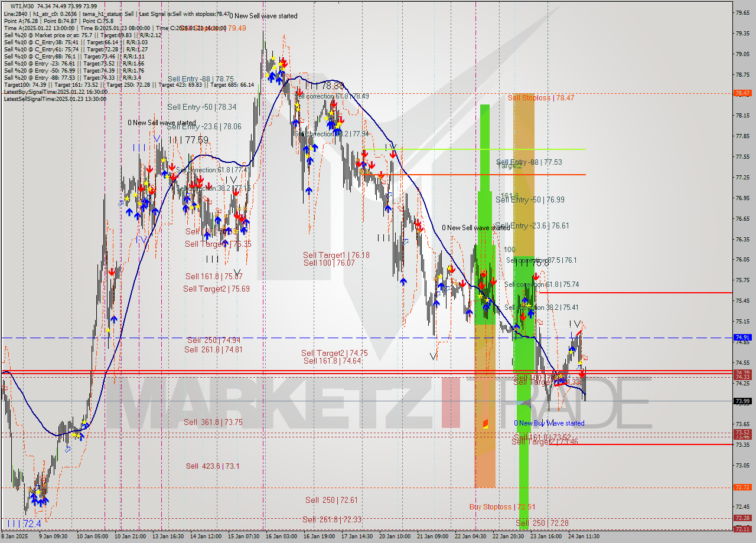This screenshot has width=756, height=543.
Task: Click the 'Sell Entry -88 | 78.75' label
Action: click(x=200, y=78)
